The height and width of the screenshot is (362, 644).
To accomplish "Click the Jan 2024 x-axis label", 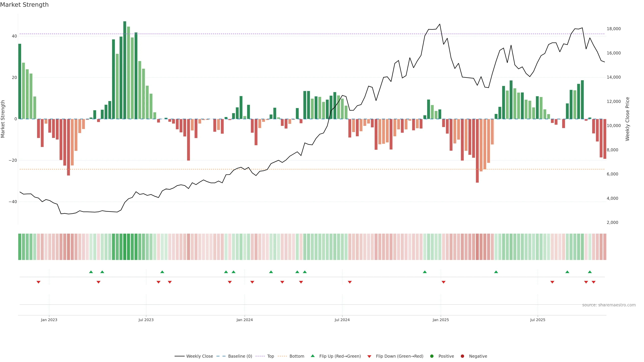I will [x=245, y=320].
